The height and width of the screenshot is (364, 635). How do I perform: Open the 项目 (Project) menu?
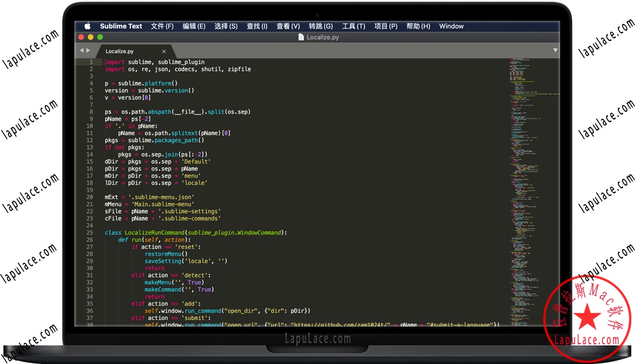(x=386, y=26)
